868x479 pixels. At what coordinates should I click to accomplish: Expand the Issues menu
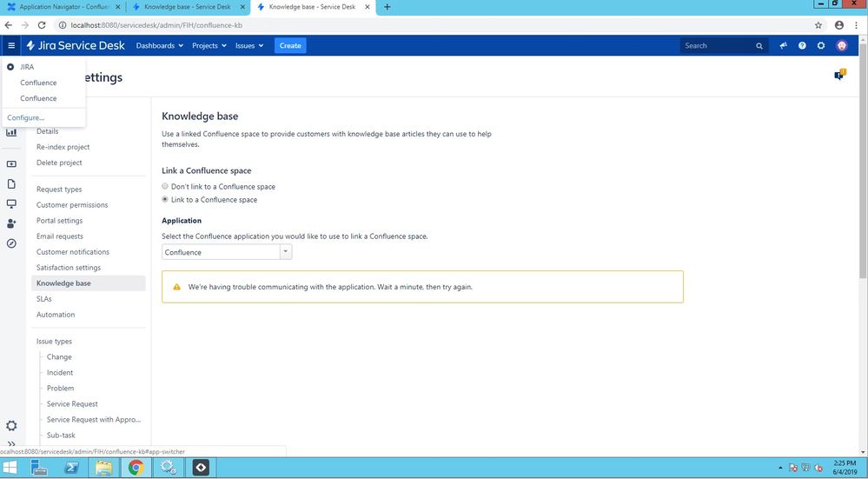click(x=249, y=45)
